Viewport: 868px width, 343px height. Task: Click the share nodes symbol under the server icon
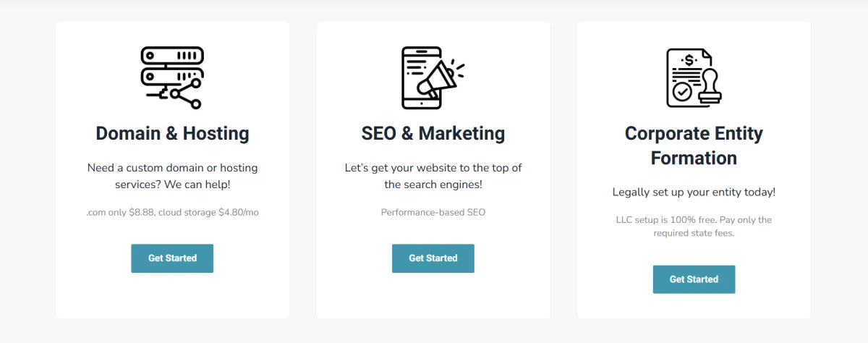(186, 94)
